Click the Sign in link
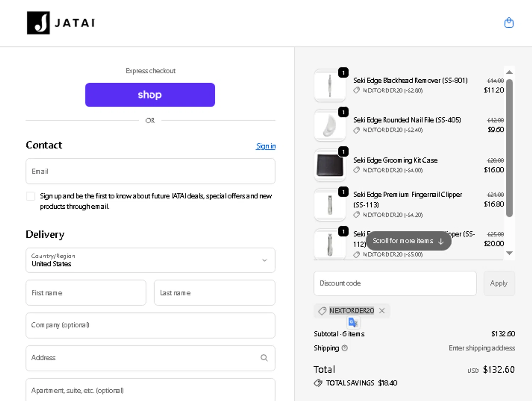The image size is (532, 401). click(266, 146)
